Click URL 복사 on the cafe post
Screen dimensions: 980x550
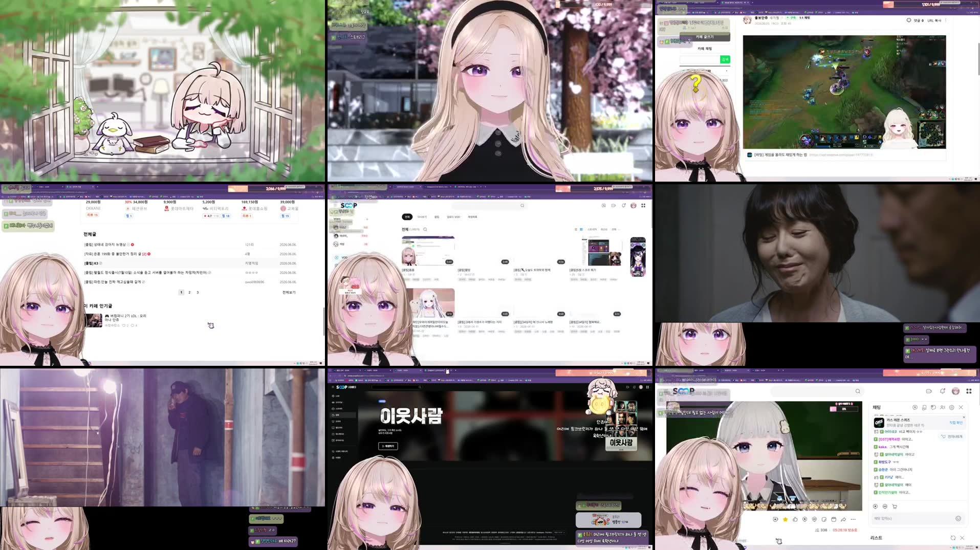pos(934,20)
